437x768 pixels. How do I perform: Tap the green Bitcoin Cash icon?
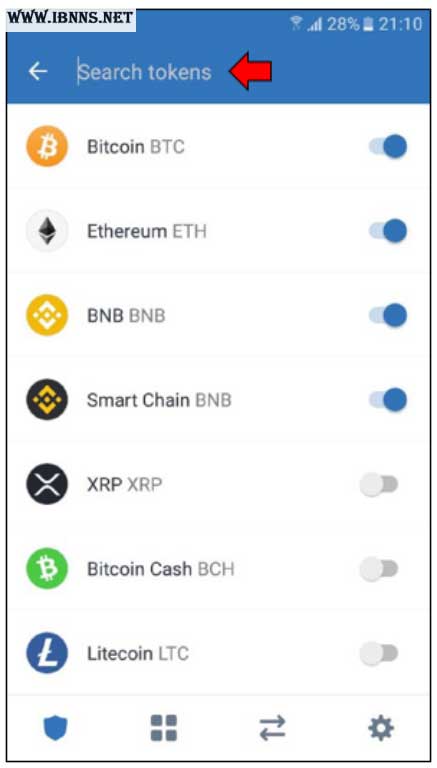pos(47,569)
